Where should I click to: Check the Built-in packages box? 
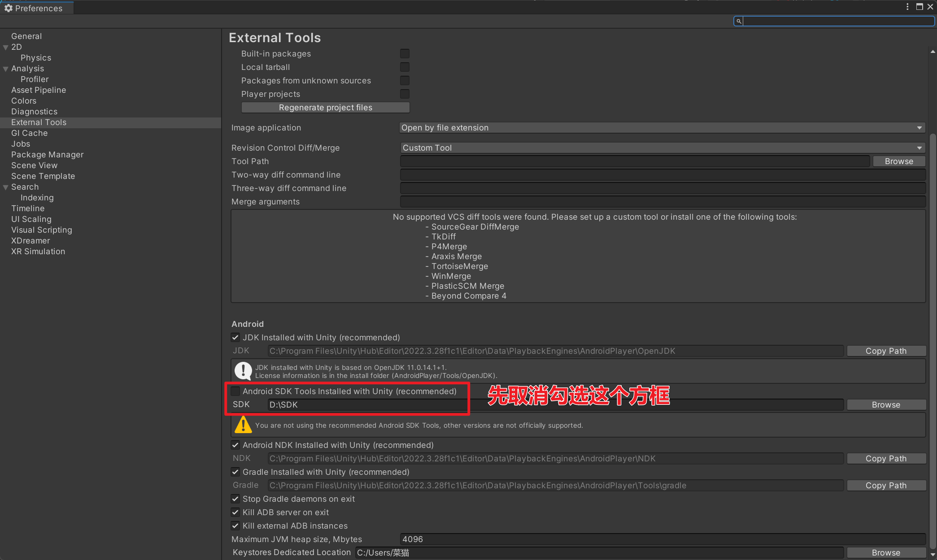pyautogui.click(x=405, y=53)
